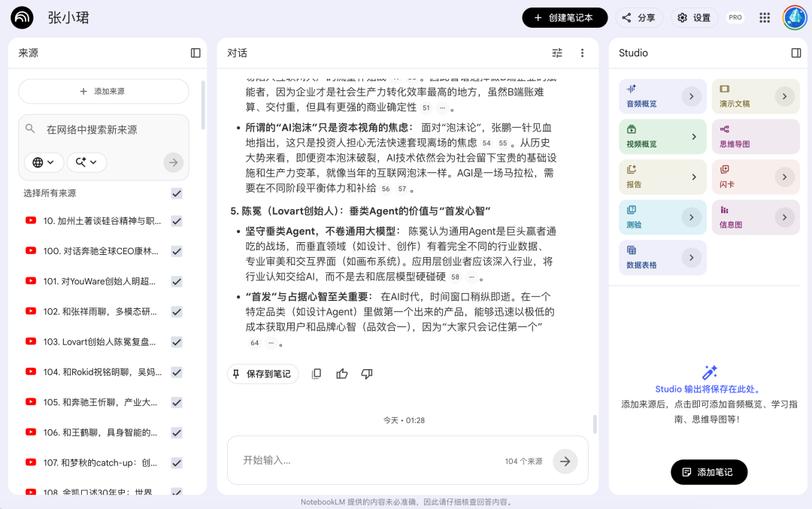This screenshot has height=509, width=812.
Task: Open citation number 55
Action: pyautogui.click(x=503, y=143)
